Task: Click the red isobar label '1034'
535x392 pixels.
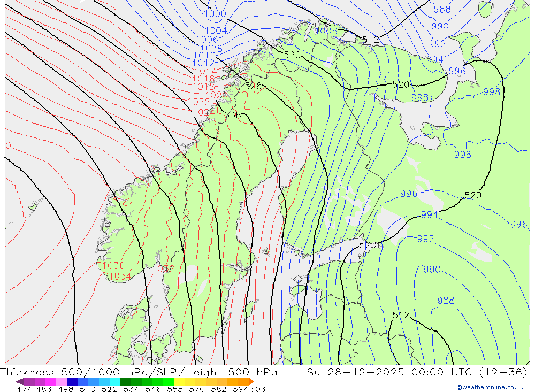Action: pyautogui.click(x=120, y=276)
